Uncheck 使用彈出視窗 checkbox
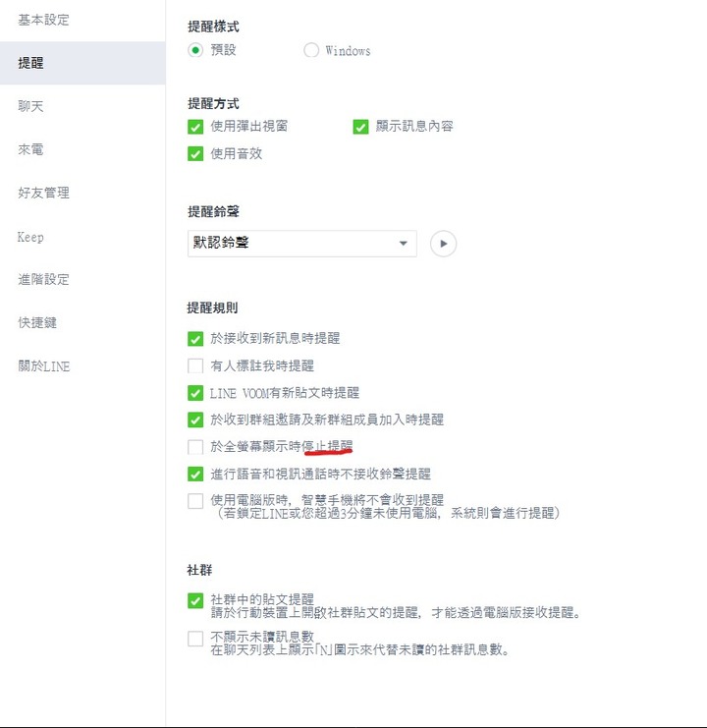Image resolution: width=707 pixels, height=728 pixels. [195, 127]
